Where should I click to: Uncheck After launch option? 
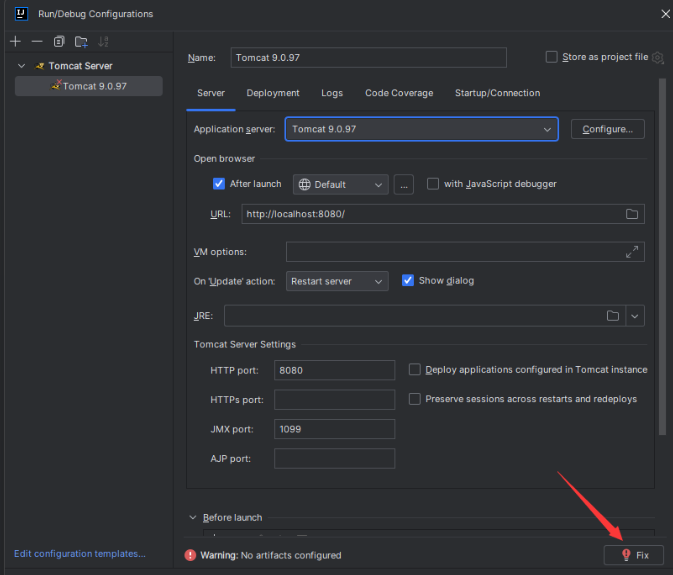tap(219, 184)
